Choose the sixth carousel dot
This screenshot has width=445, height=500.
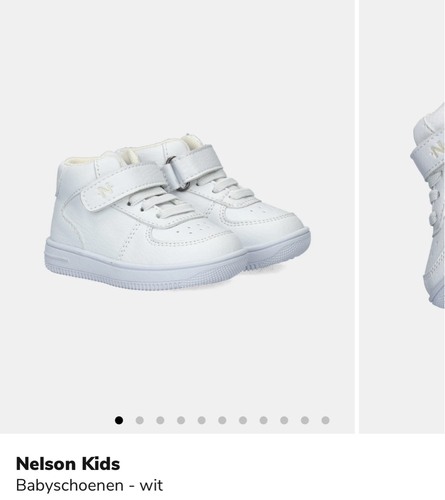pyautogui.click(x=222, y=420)
